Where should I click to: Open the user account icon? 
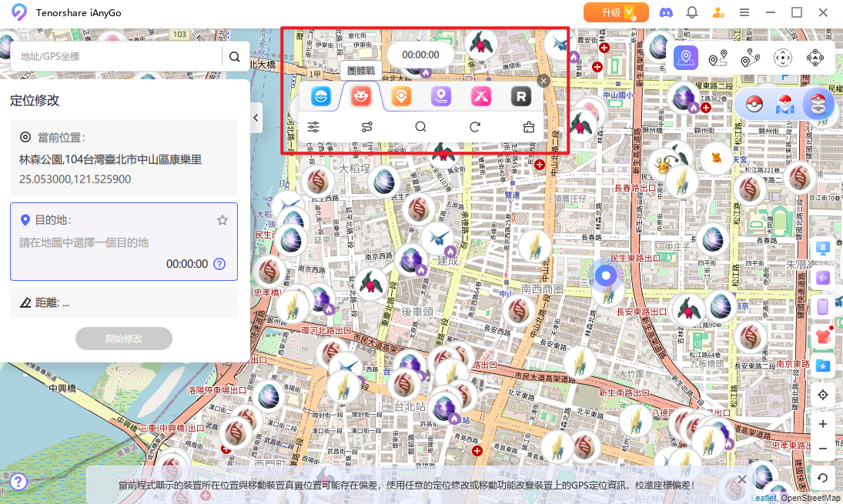(718, 12)
